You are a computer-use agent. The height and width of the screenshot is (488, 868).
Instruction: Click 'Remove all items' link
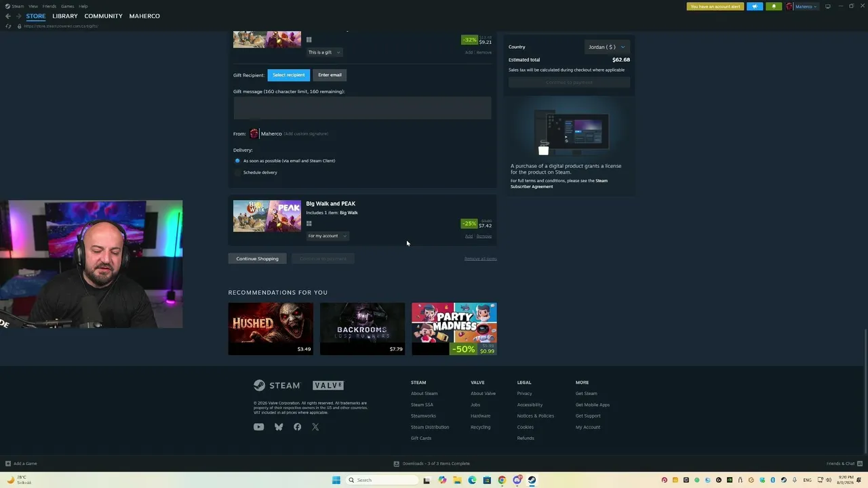click(480, 259)
